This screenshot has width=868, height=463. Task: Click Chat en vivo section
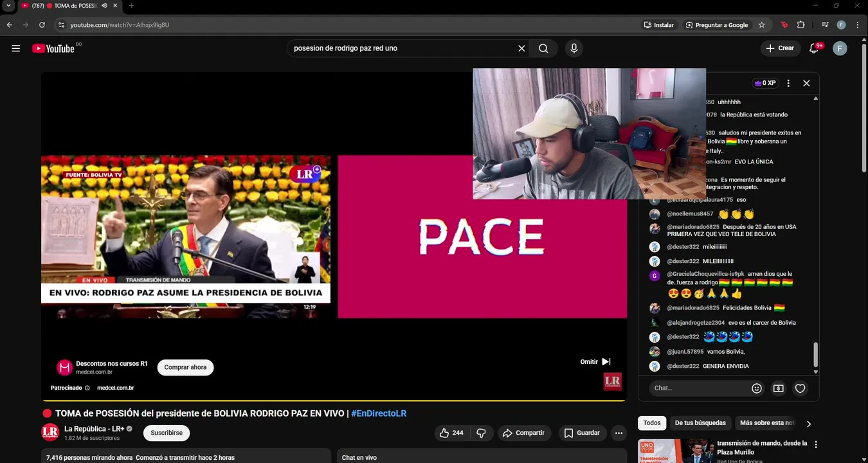(x=482, y=456)
